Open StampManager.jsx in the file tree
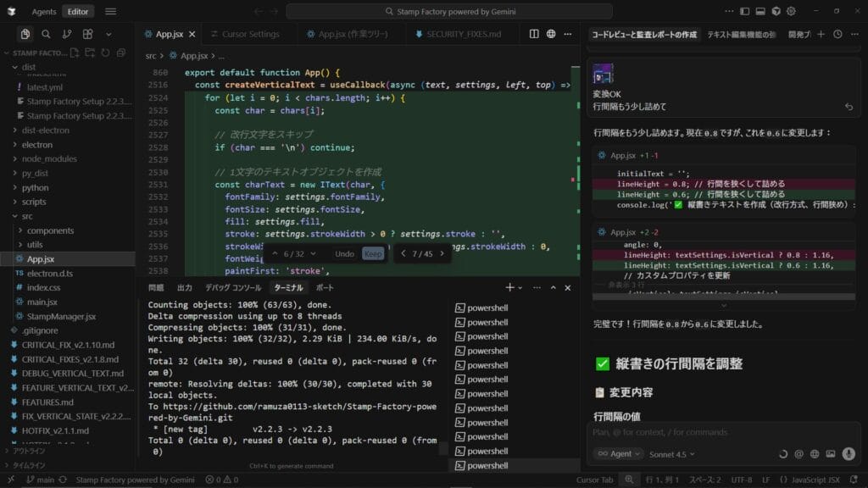 (x=61, y=316)
